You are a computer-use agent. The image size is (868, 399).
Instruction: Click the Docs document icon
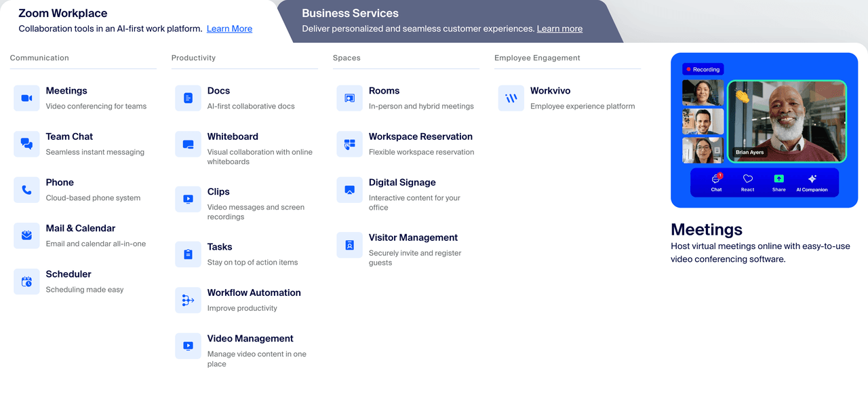[188, 98]
